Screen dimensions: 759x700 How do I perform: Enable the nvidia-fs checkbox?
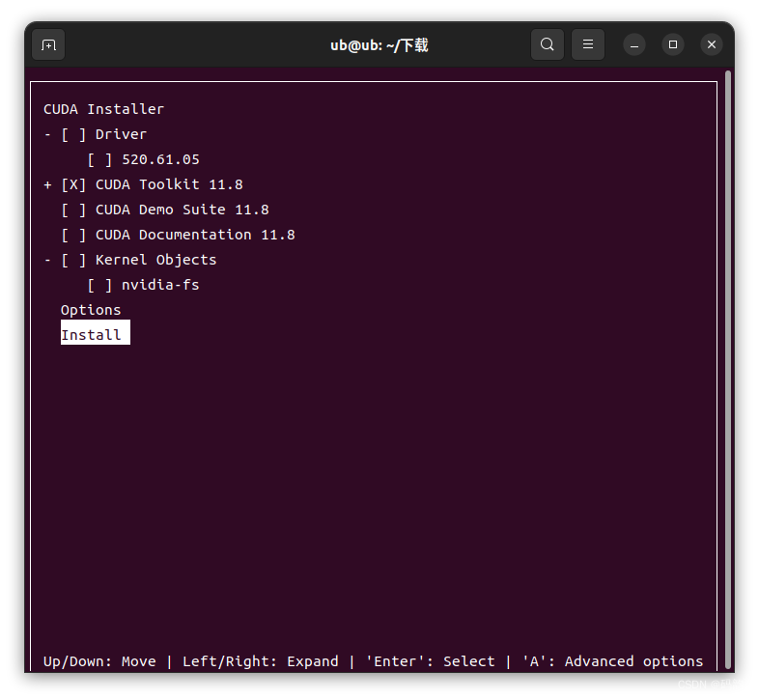99,285
